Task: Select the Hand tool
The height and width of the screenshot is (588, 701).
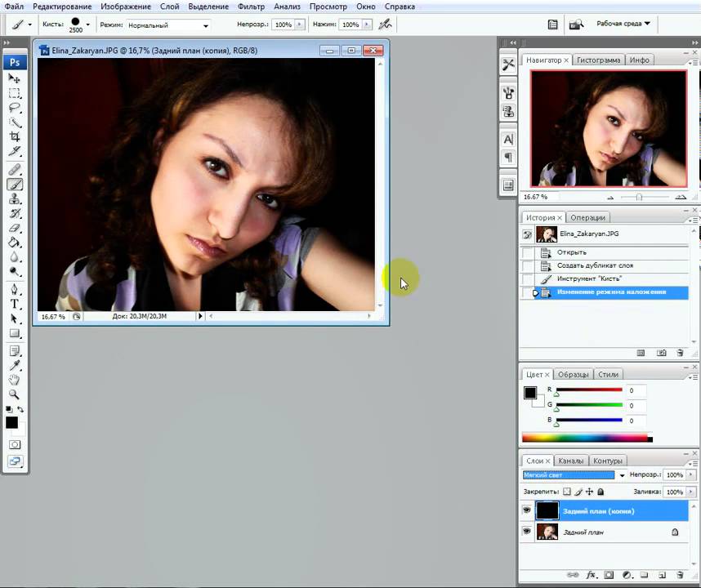Action: (15, 380)
